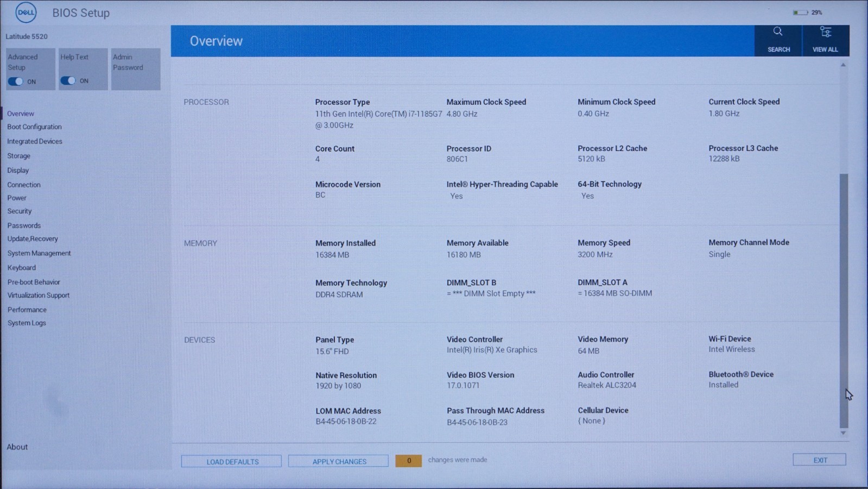This screenshot has width=868, height=489.
Task: Click the minimum clock speed '0.40 GHz'
Action: (x=593, y=114)
